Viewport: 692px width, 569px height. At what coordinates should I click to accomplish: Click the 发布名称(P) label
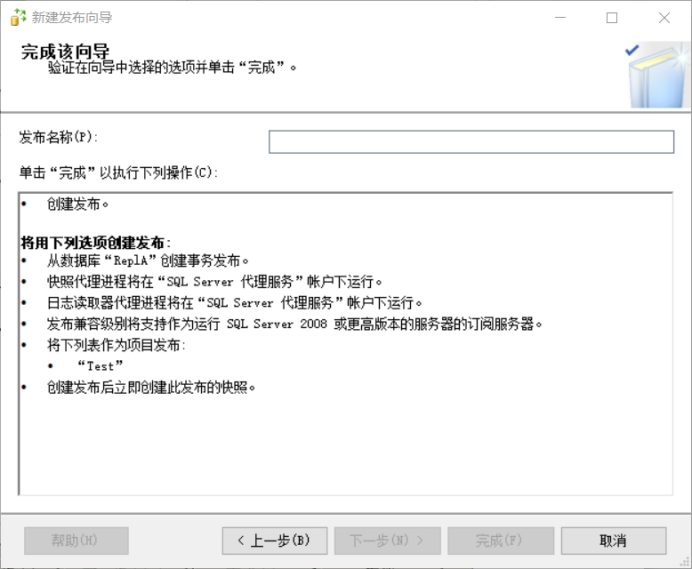(59, 136)
